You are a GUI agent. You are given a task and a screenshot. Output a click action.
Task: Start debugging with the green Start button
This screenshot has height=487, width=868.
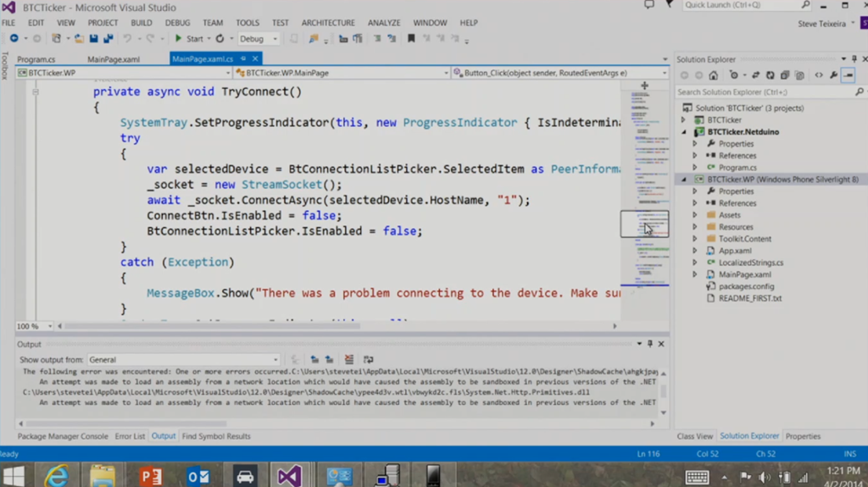pyautogui.click(x=189, y=38)
